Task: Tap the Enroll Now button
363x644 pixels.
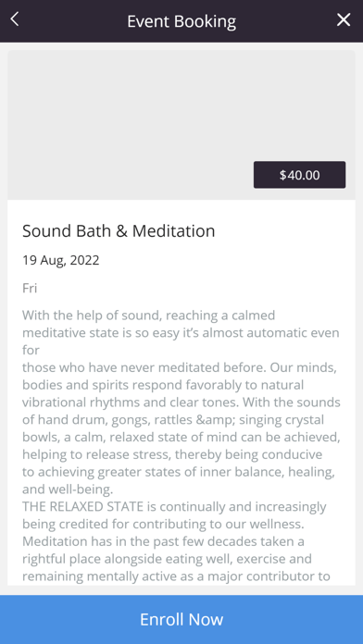Action: click(181, 619)
